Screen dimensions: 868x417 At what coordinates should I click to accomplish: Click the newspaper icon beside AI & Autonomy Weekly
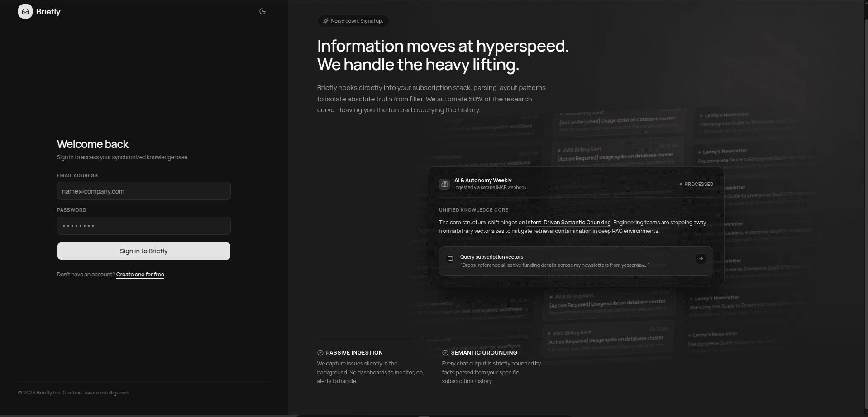tap(444, 184)
